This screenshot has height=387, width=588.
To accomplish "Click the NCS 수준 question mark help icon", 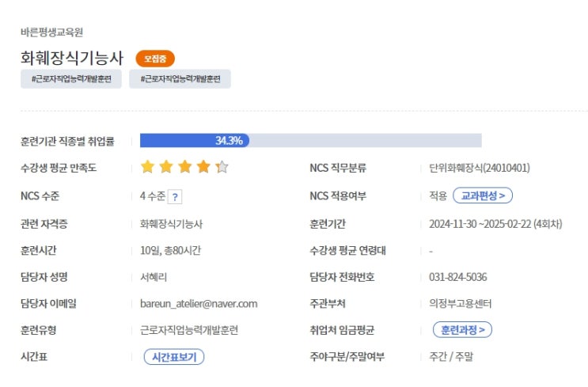I will pos(175,197).
